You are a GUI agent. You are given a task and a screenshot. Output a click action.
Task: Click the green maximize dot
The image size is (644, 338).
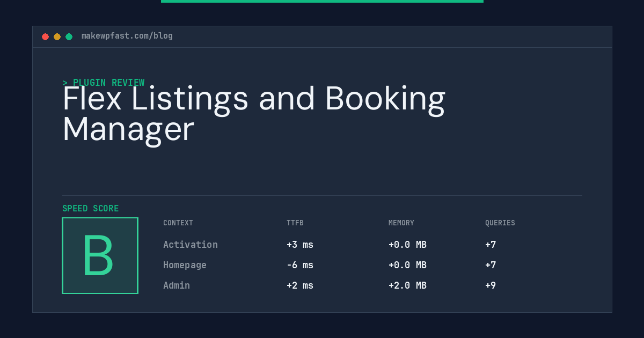(x=69, y=36)
